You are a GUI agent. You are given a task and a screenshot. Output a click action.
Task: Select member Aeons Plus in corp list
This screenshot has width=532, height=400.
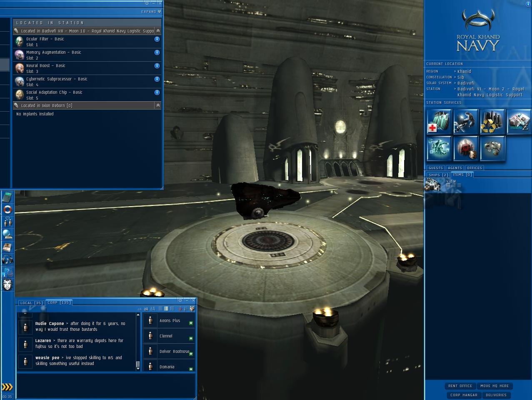(x=169, y=321)
